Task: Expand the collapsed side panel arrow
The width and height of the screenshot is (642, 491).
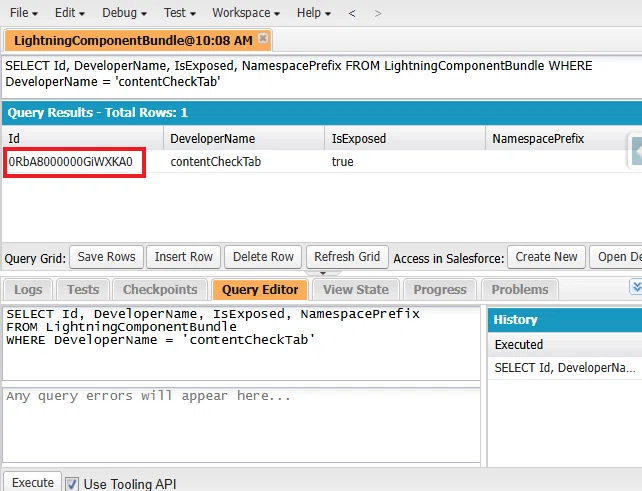Action: 636,151
